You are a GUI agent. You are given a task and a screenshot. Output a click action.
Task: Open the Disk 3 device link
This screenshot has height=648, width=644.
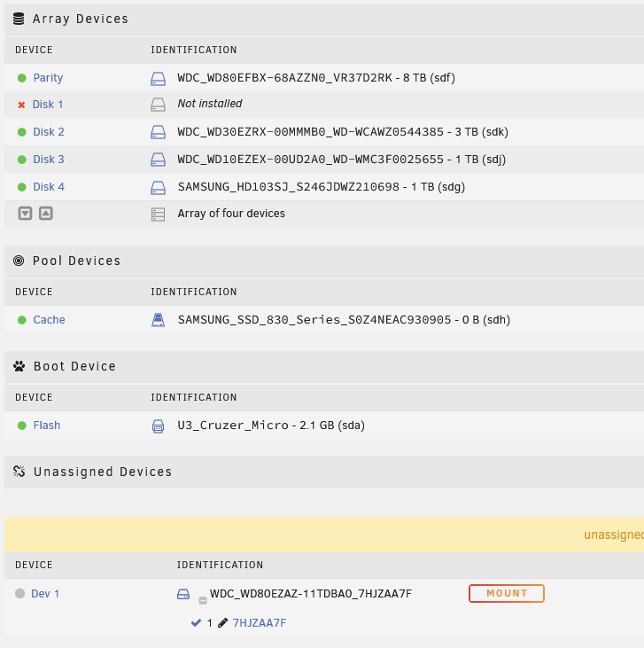(x=49, y=159)
